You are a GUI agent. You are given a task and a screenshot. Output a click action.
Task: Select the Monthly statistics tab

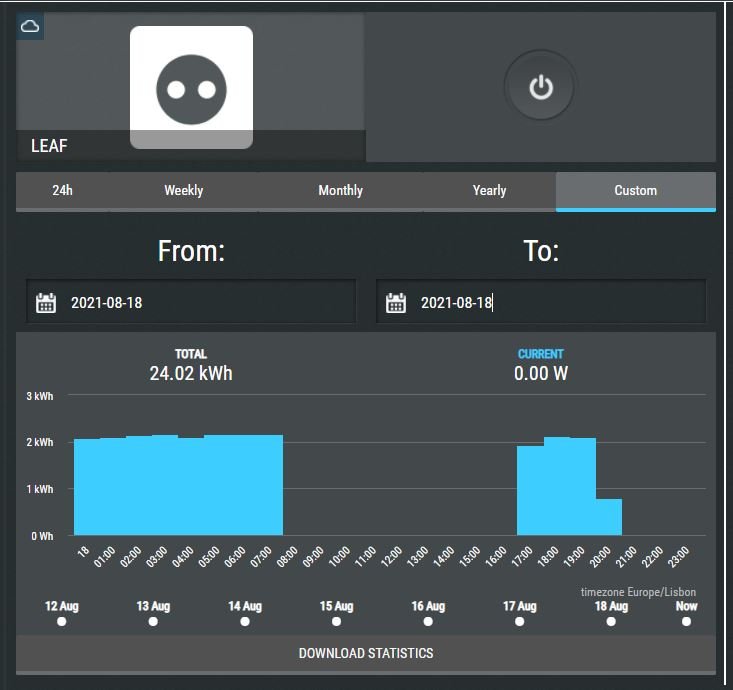pyautogui.click(x=340, y=190)
